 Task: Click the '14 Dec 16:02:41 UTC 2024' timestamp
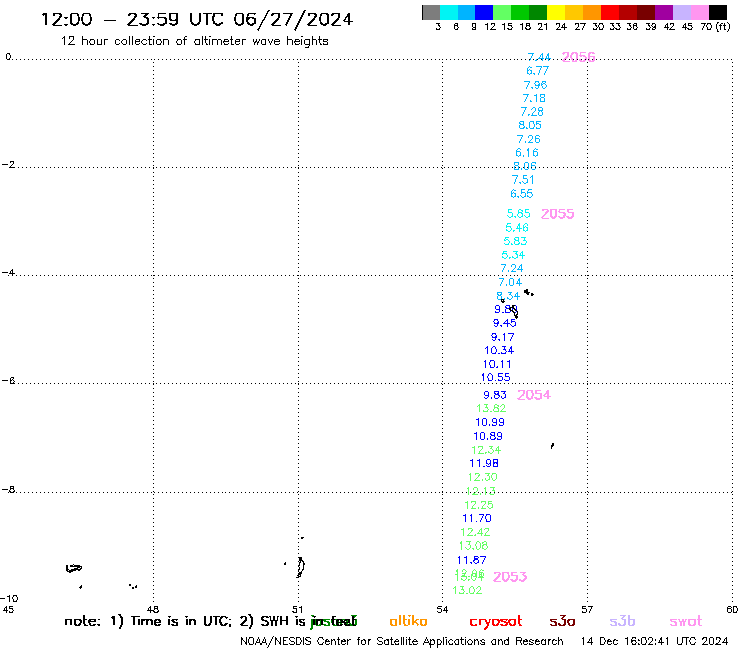pos(654,642)
